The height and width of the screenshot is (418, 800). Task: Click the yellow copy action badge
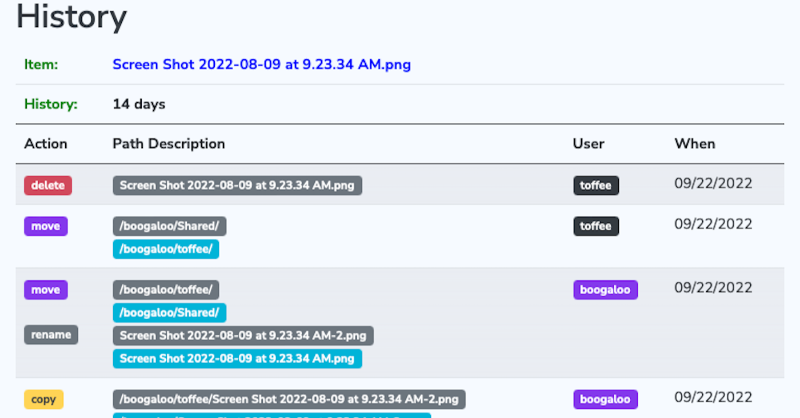tap(44, 399)
